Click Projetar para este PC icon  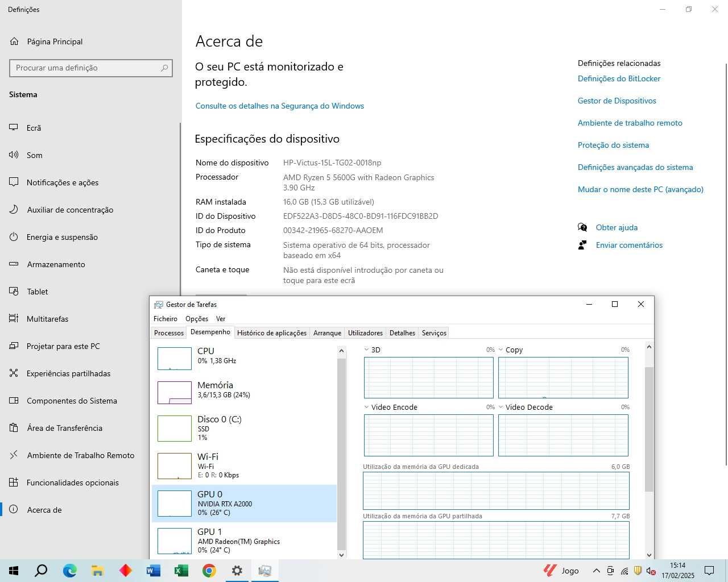tap(14, 346)
